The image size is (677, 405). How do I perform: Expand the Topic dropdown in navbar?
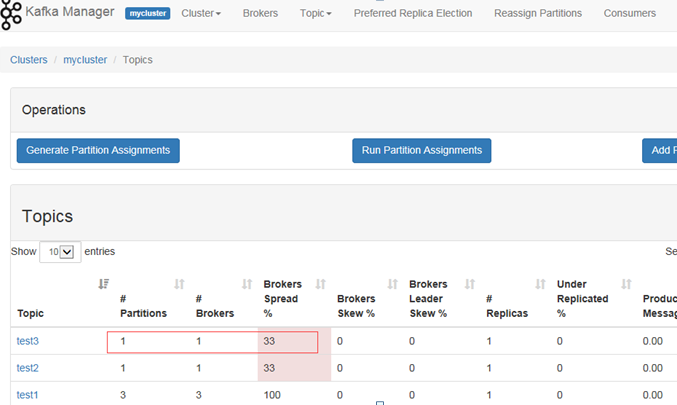tap(316, 13)
